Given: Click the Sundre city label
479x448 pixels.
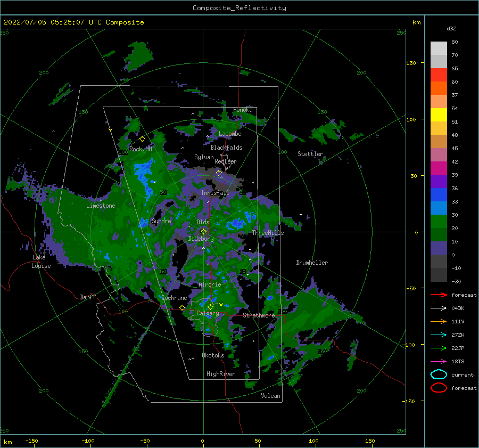Looking at the screenshot, I should tap(161, 221).
